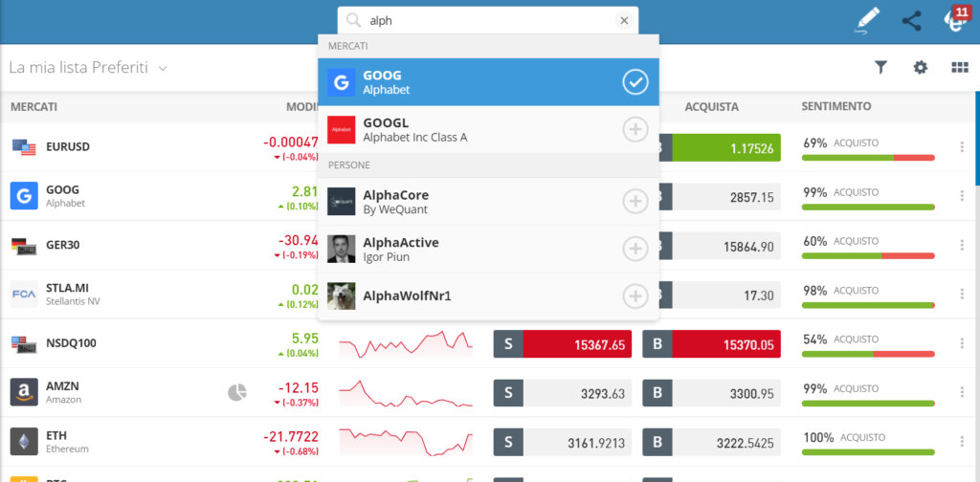Click NSDQ100 flag icon
Viewport: 980px width, 482px height.
[24, 343]
